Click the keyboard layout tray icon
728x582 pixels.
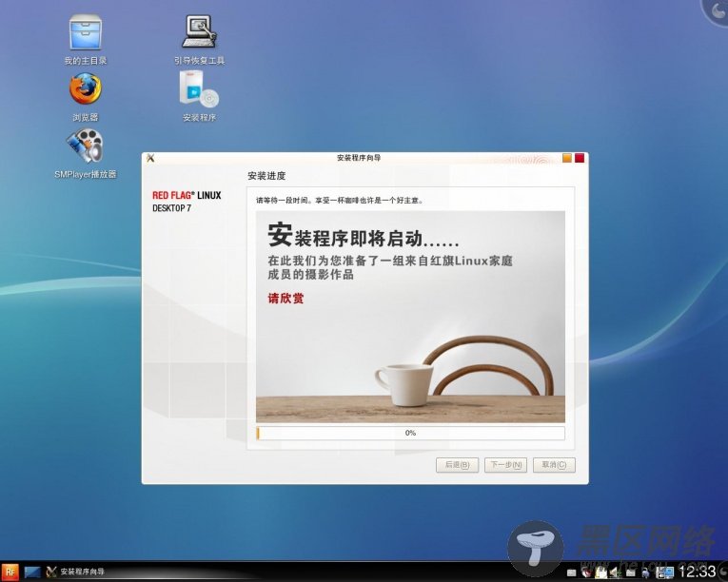(x=572, y=573)
